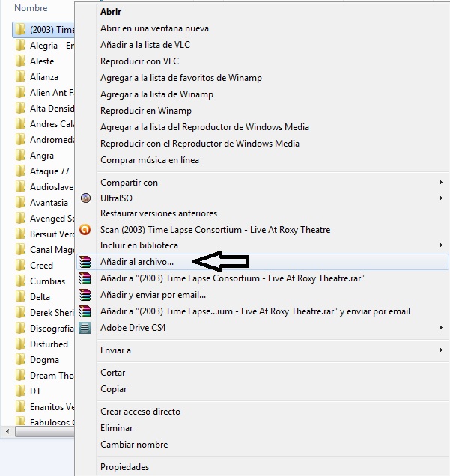Image resolution: width=450 pixels, height=476 pixels.
Task: Choose Abrir from the context menu
Action: (x=111, y=12)
